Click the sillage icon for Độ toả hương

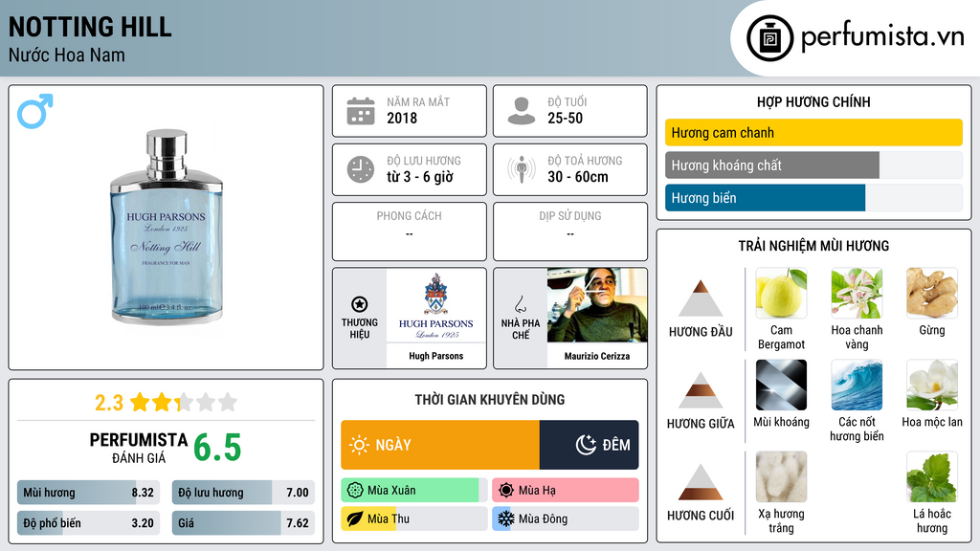(x=522, y=169)
